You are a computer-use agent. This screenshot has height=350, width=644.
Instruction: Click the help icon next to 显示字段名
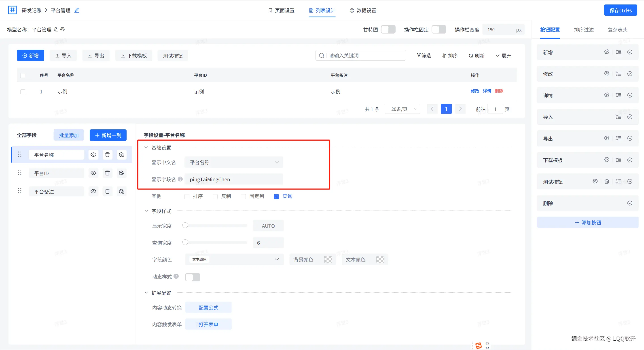[180, 179]
